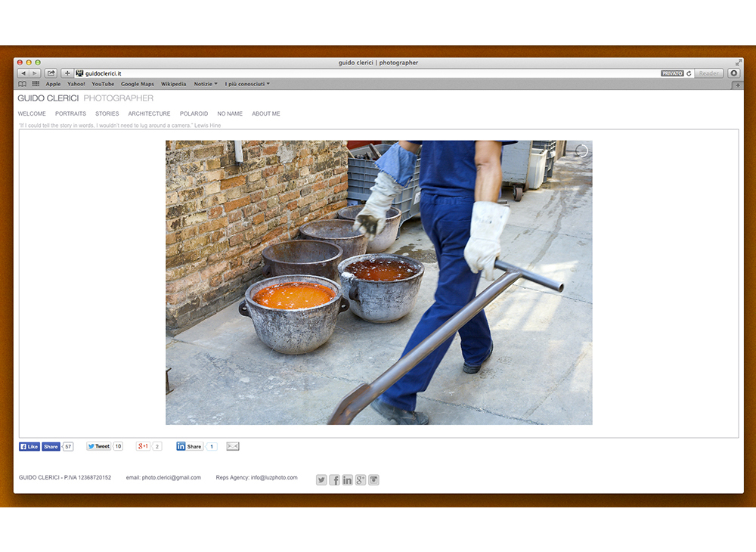The width and height of the screenshot is (756, 552).
Task: Open the Wikipedia bookmark
Action: point(174,84)
